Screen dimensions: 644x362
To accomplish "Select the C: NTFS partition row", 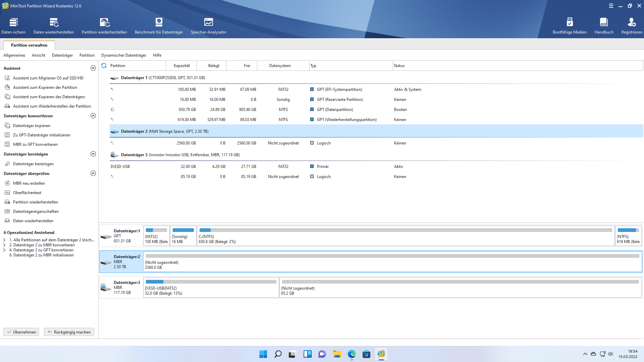I will tap(376, 110).
